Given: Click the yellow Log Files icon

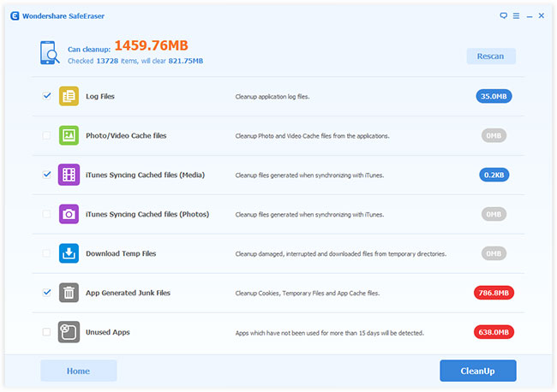Looking at the screenshot, I should click(x=69, y=96).
